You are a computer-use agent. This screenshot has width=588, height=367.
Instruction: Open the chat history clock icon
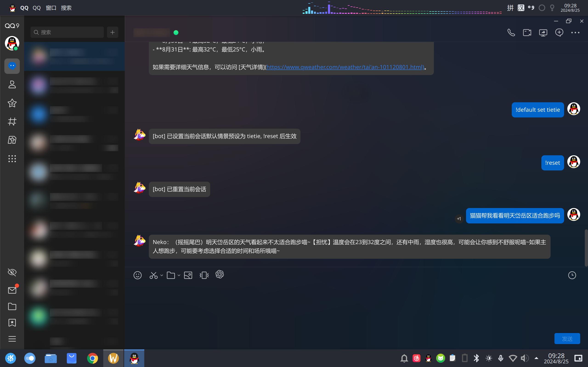coord(572,275)
